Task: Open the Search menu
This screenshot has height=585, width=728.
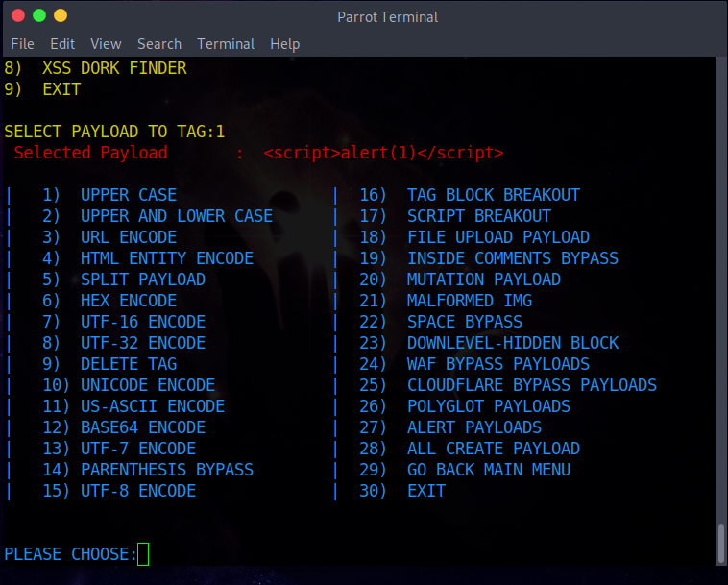Action: [159, 44]
